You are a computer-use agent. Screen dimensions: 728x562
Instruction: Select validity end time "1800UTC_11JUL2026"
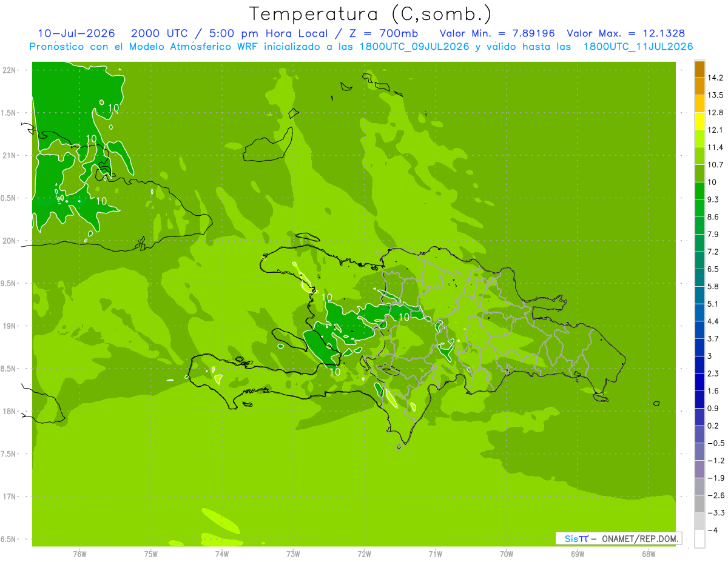(x=638, y=47)
